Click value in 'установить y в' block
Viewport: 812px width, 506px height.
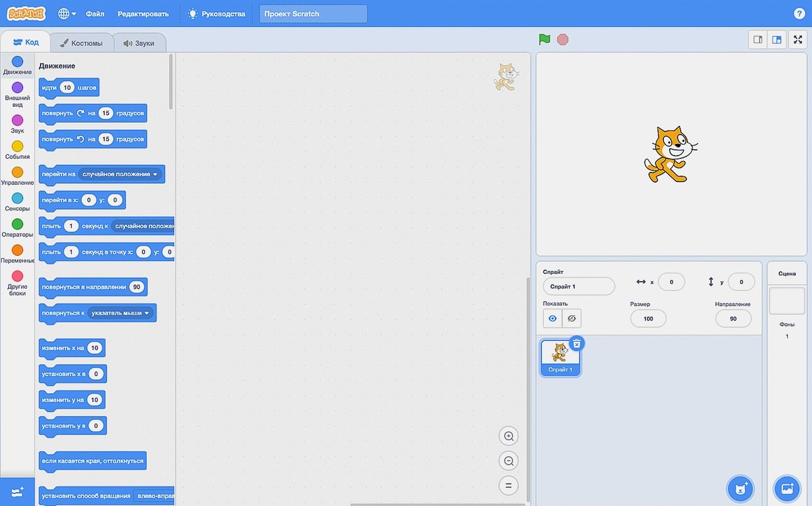[96, 426]
